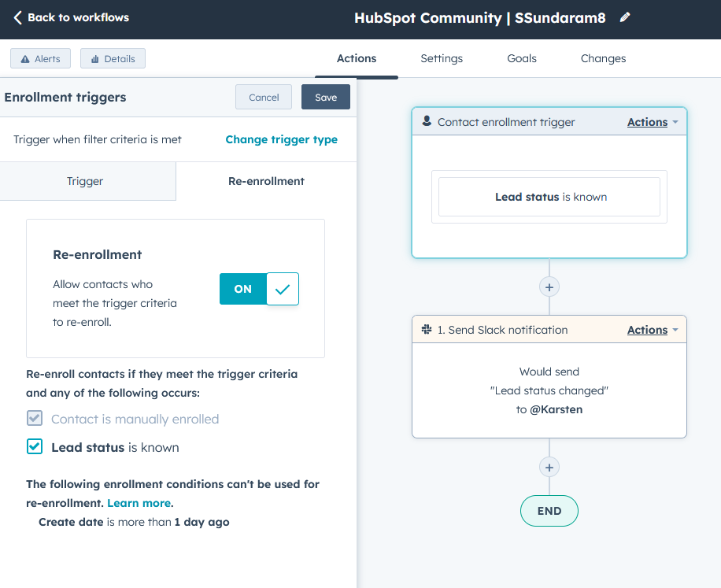Open the Learn more link
Viewport: 721px width, 588px height.
139,503
